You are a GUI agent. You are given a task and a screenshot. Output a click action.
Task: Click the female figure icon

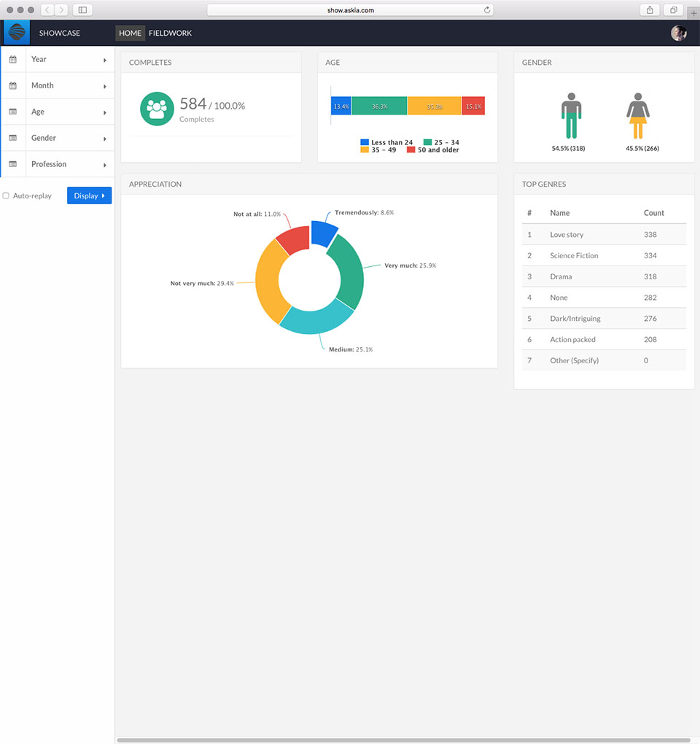[638, 115]
